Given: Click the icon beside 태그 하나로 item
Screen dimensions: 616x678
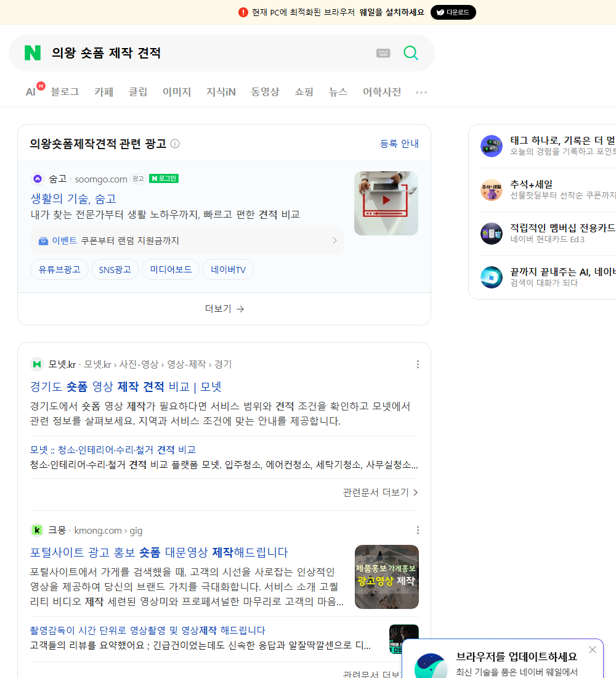Looking at the screenshot, I should click(492, 146).
